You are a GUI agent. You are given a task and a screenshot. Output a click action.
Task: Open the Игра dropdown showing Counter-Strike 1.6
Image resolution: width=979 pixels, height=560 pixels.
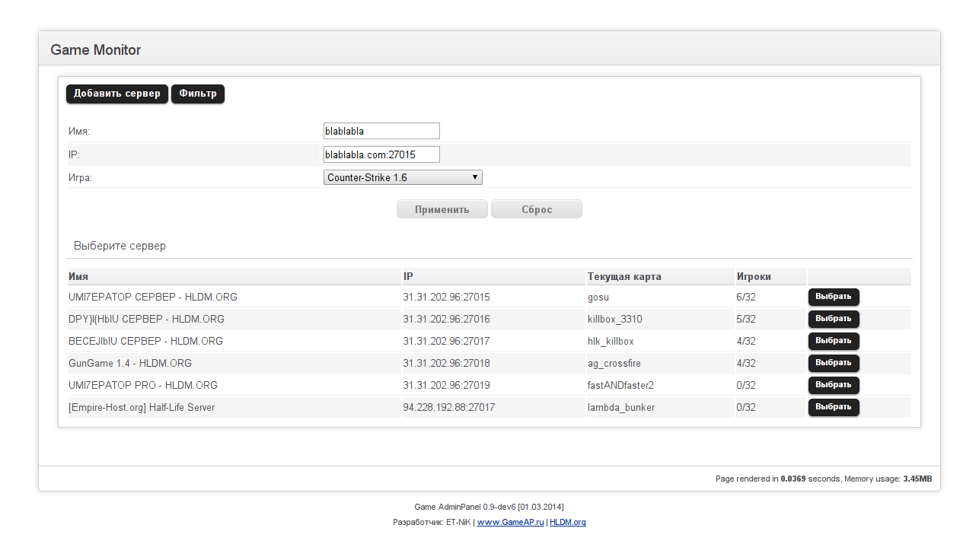pyautogui.click(x=403, y=177)
